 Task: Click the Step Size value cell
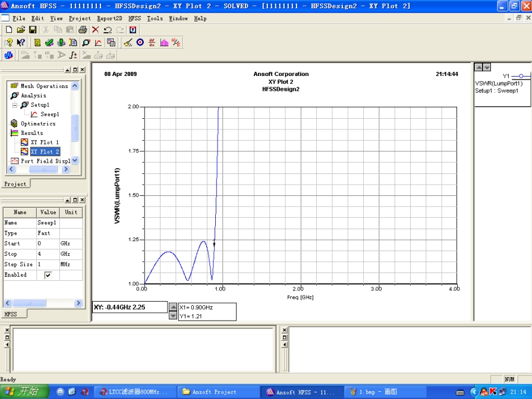point(48,264)
